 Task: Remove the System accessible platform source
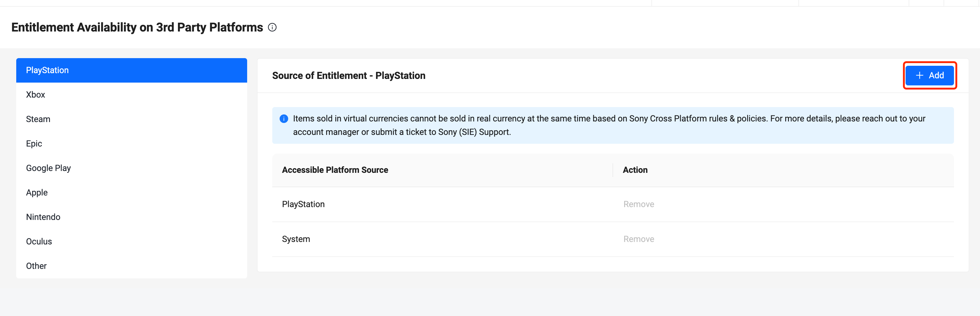point(638,239)
